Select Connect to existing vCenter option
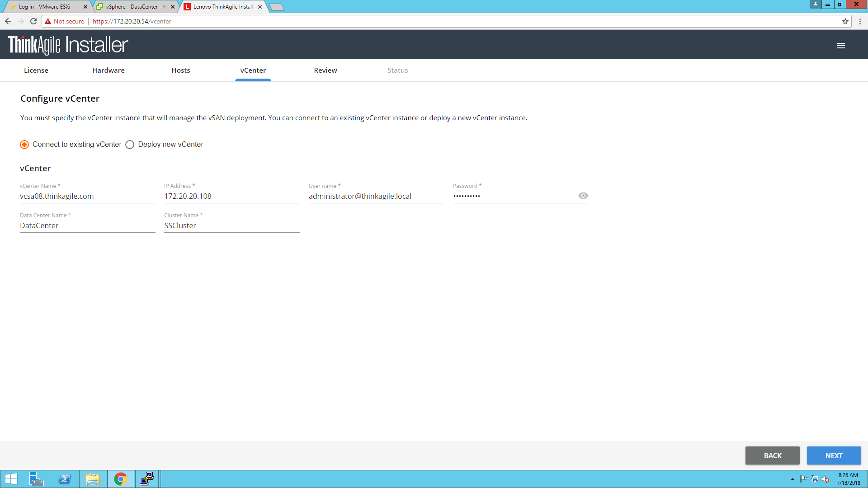The width and height of the screenshot is (868, 488). (x=24, y=145)
